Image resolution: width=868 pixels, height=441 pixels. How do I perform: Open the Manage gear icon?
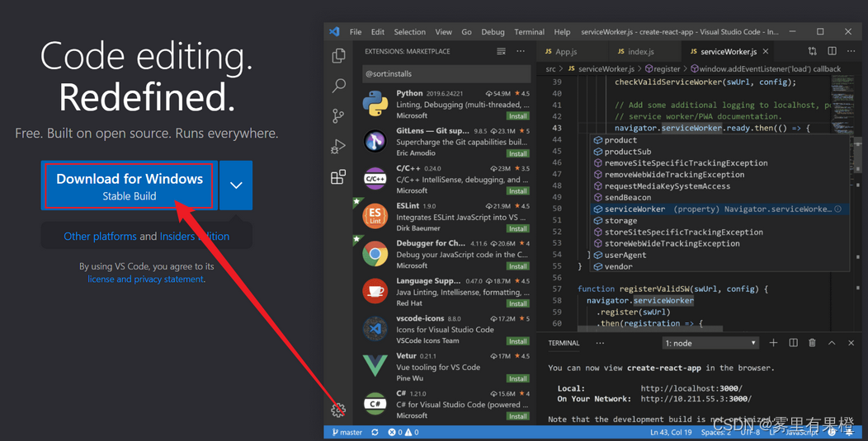pyautogui.click(x=338, y=410)
